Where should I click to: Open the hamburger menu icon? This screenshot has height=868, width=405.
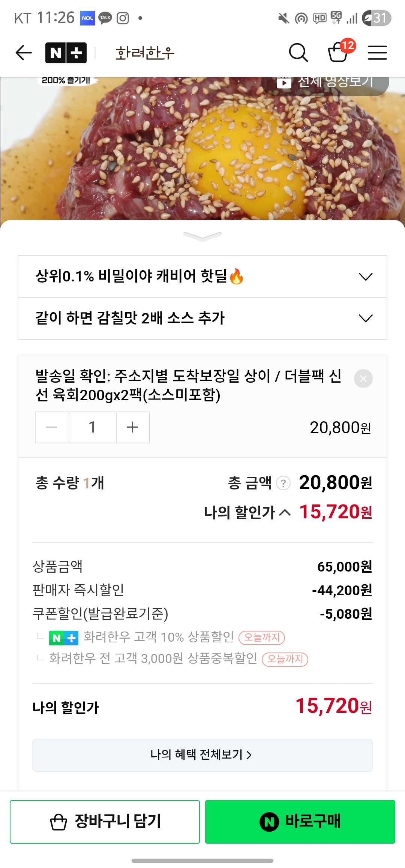[x=377, y=52]
